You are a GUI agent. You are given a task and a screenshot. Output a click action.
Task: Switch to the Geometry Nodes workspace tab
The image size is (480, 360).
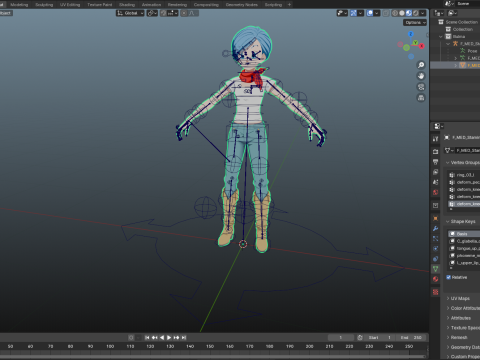click(x=242, y=5)
